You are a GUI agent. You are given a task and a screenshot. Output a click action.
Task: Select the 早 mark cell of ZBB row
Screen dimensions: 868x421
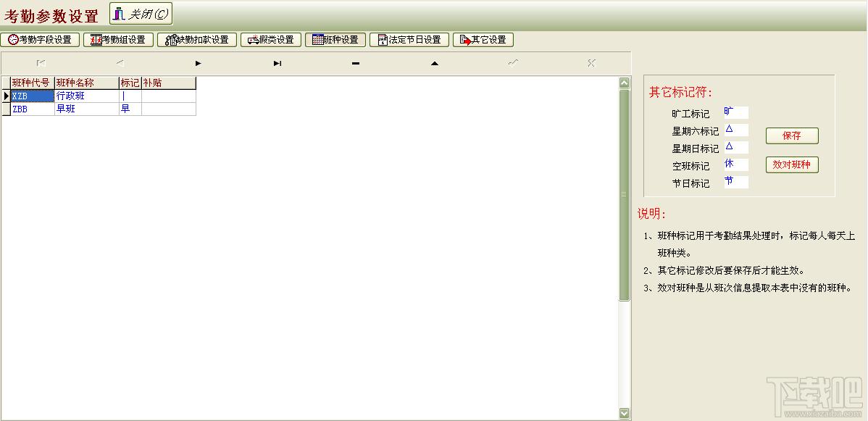(130, 109)
